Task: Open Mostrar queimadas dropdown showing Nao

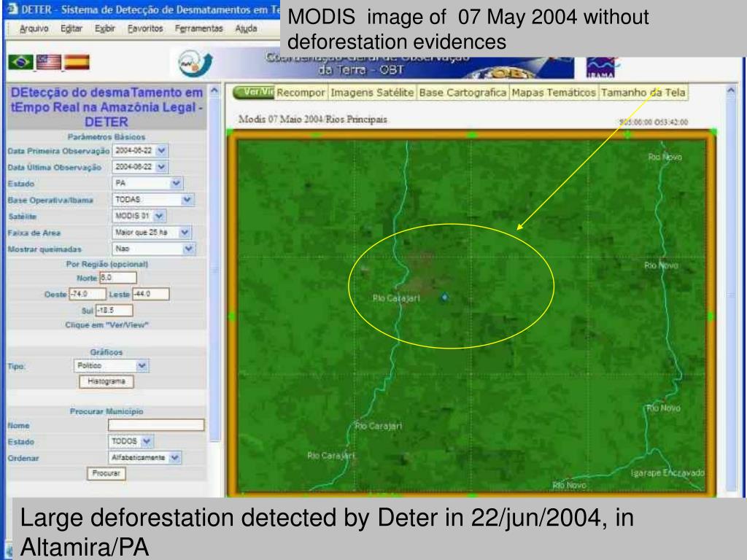Action: (188, 249)
